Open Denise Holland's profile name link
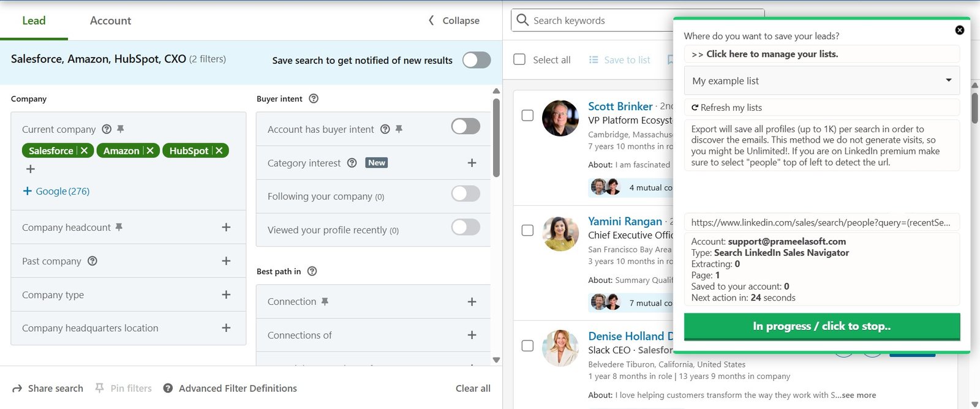980x409 pixels. click(630, 336)
